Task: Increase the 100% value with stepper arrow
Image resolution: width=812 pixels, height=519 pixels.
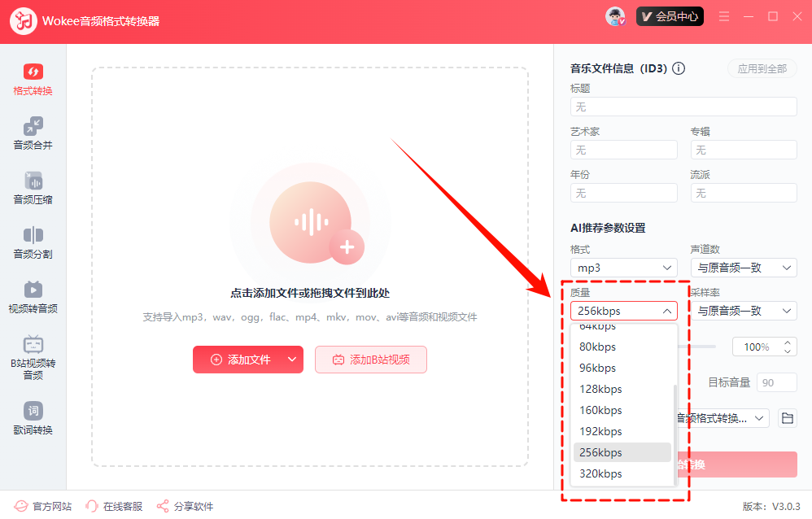Action: [787, 342]
